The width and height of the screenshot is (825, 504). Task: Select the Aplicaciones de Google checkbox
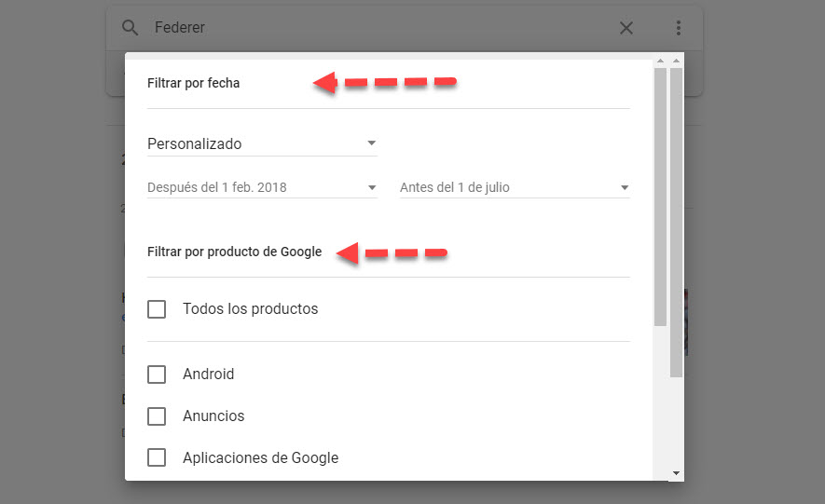(x=157, y=457)
